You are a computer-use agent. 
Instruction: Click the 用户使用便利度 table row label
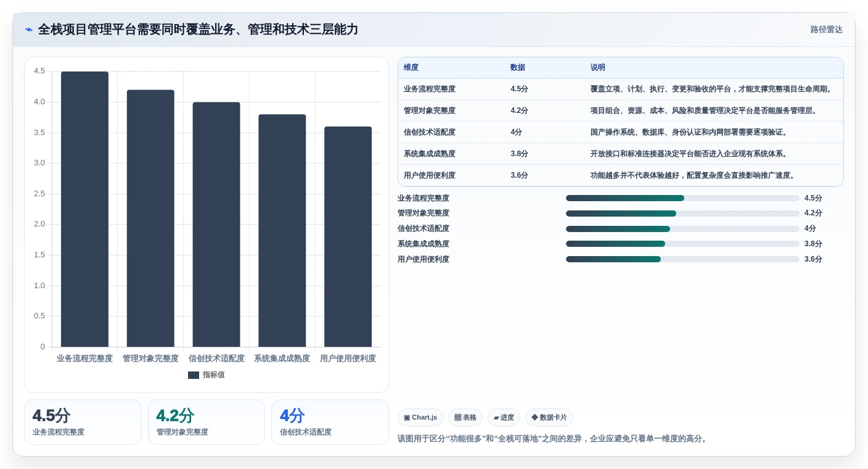click(x=430, y=175)
